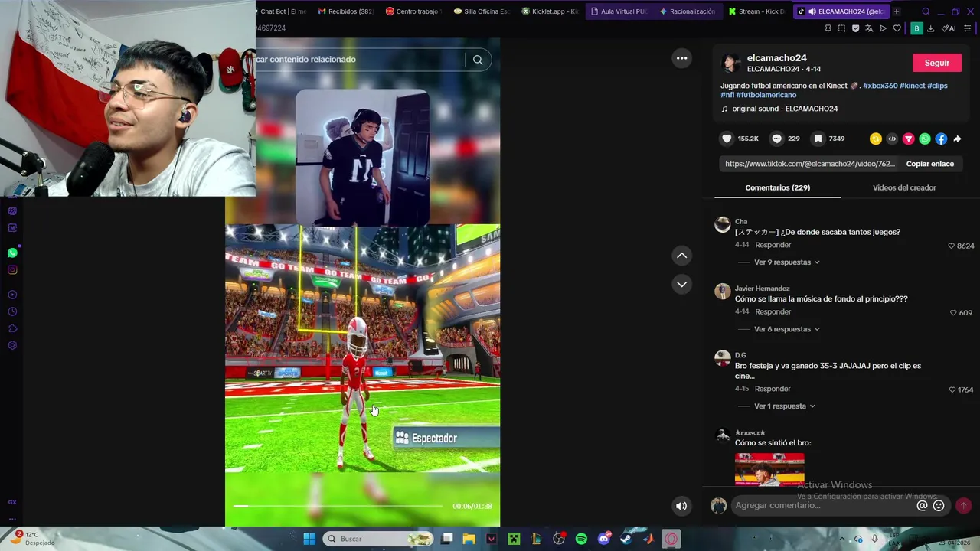980x551 pixels.
Task: Open emoji picker in comment box
Action: (x=939, y=505)
